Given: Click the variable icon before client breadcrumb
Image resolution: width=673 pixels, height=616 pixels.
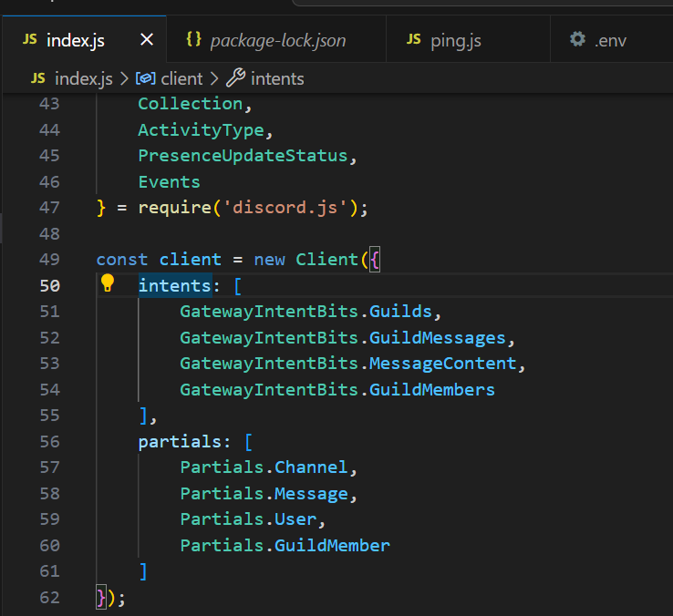Looking at the screenshot, I should tap(146, 78).
